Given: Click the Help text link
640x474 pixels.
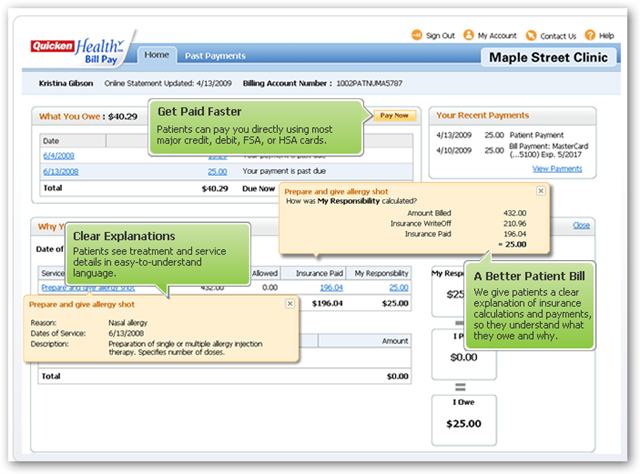Looking at the screenshot, I should 607,36.
